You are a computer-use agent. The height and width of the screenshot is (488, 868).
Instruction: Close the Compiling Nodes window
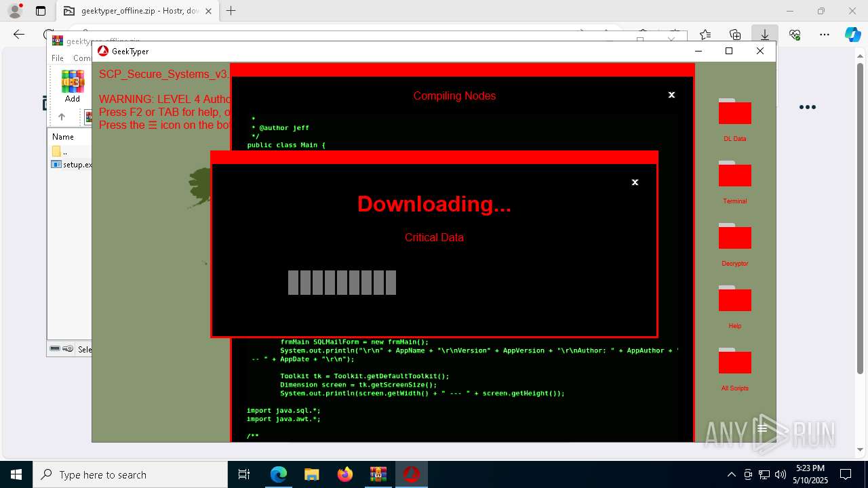[671, 95]
